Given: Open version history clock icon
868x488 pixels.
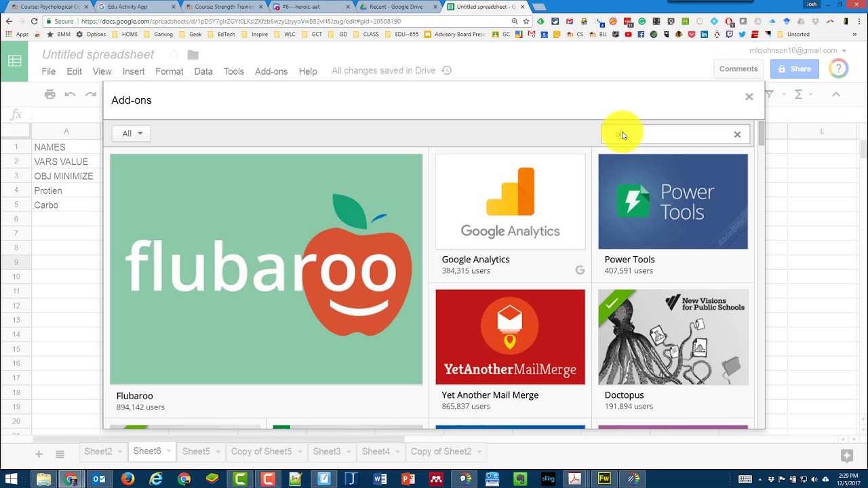Looking at the screenshot, I should tap(446, 70).
